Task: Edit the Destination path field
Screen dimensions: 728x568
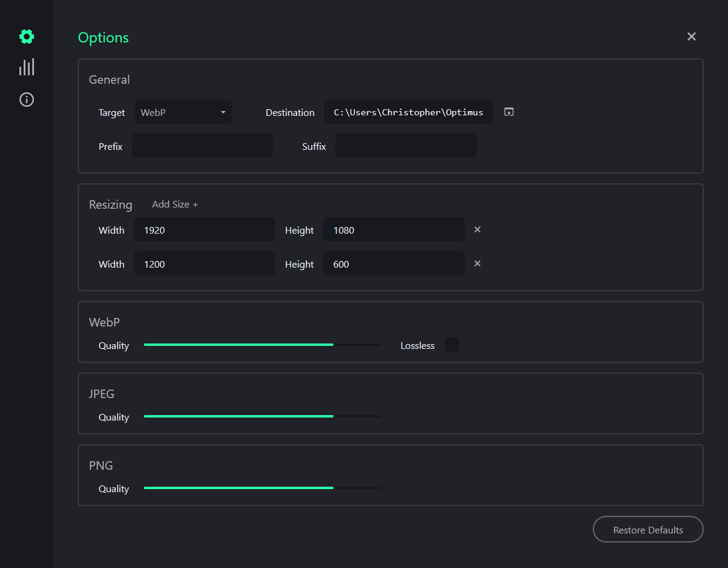Action: pos(408,112)
